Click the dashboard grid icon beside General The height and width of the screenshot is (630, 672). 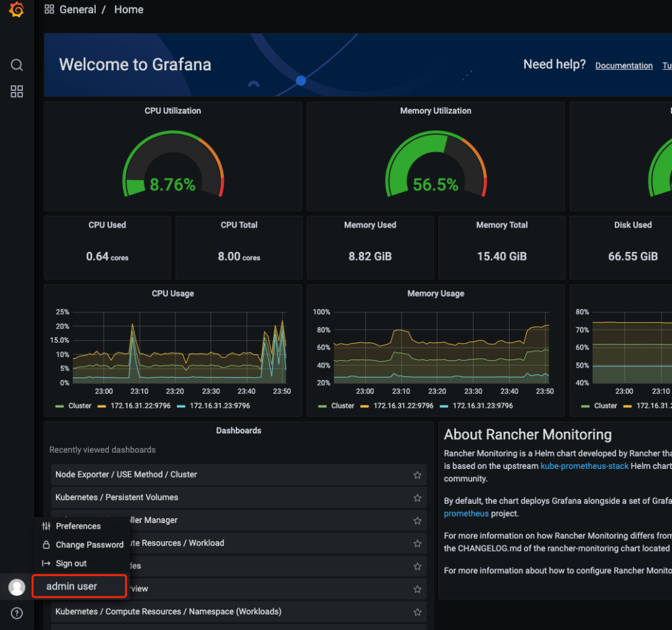click(49, 10)
